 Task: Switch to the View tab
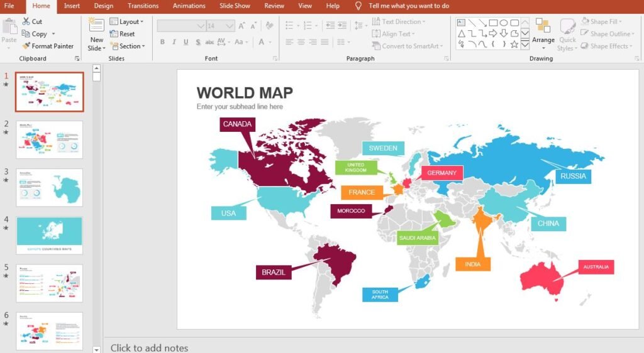(305, 6)
